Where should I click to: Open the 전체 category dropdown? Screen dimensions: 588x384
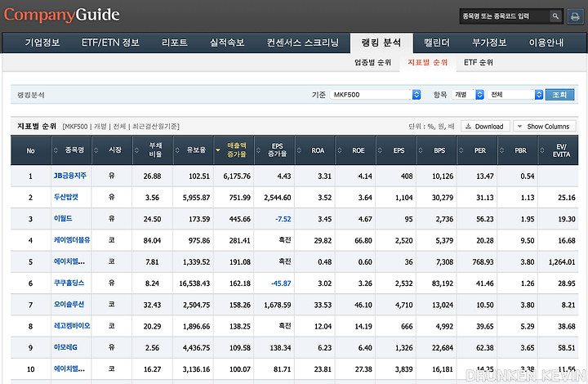514,95
